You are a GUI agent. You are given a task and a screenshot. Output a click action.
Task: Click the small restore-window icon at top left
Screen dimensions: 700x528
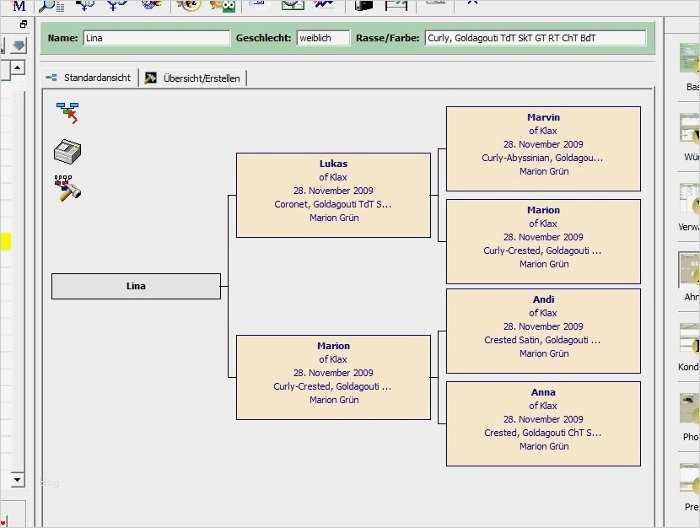point(23,24)
